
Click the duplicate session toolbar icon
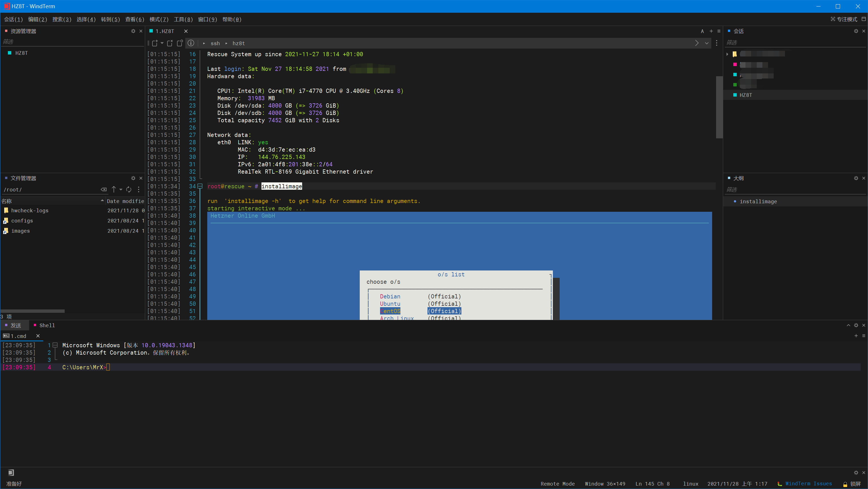[x=180, y=43]
